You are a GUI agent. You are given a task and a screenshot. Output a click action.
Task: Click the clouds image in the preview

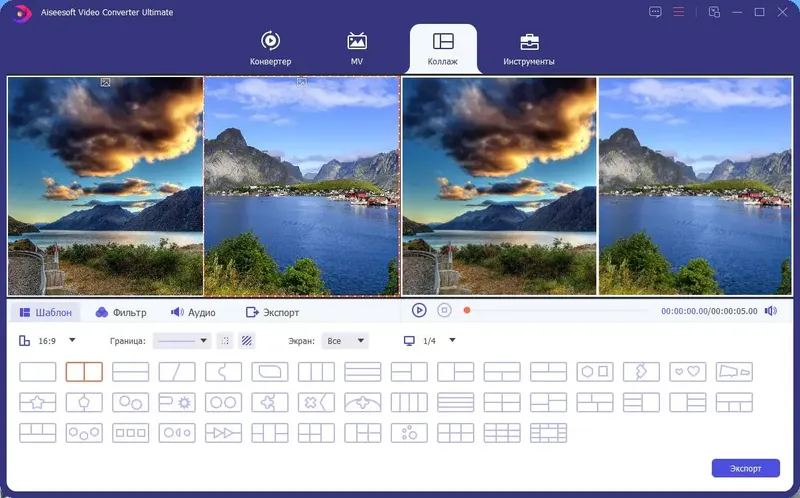point(499,186)
